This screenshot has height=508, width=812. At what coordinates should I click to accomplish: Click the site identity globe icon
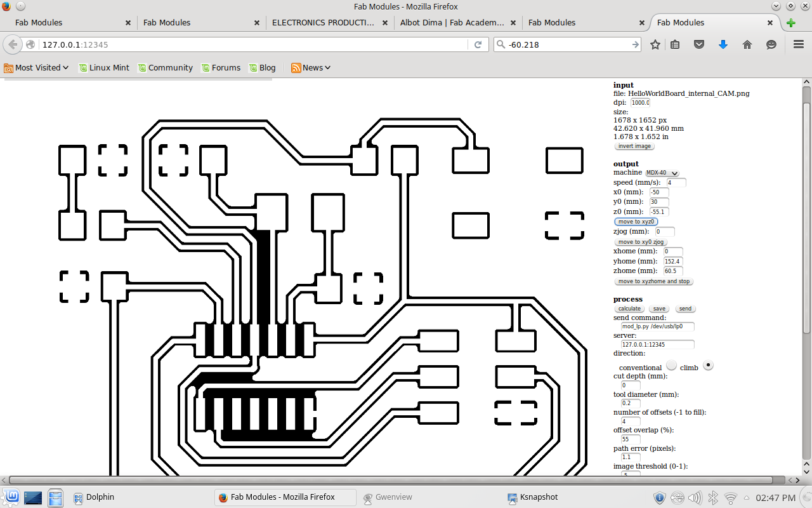(30, 44)
